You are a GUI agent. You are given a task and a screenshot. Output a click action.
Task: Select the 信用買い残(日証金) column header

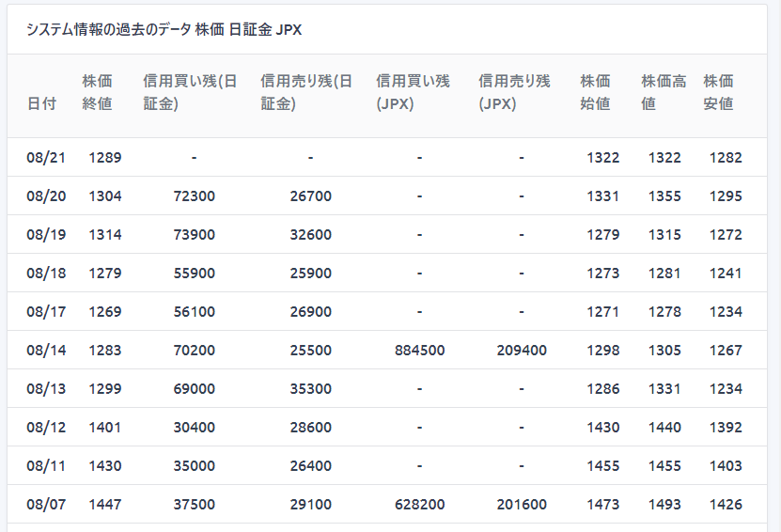tap(188, 92)
